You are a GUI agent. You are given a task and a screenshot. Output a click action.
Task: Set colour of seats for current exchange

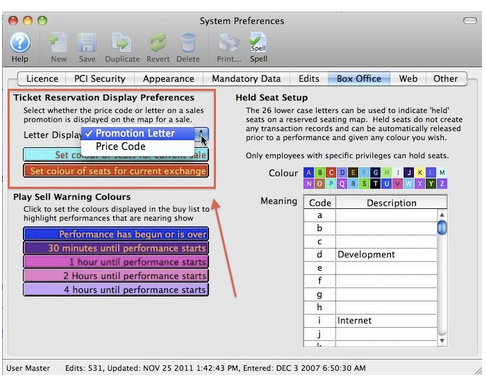pos(116,171)
